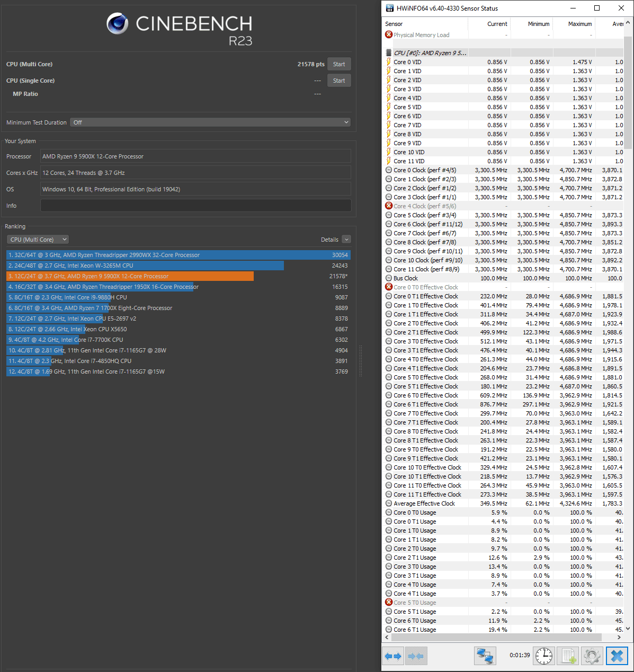Click the circle icon next to Core 0 T0 Usage
Screen dimensions: 634x672
[x=389, y=512]
